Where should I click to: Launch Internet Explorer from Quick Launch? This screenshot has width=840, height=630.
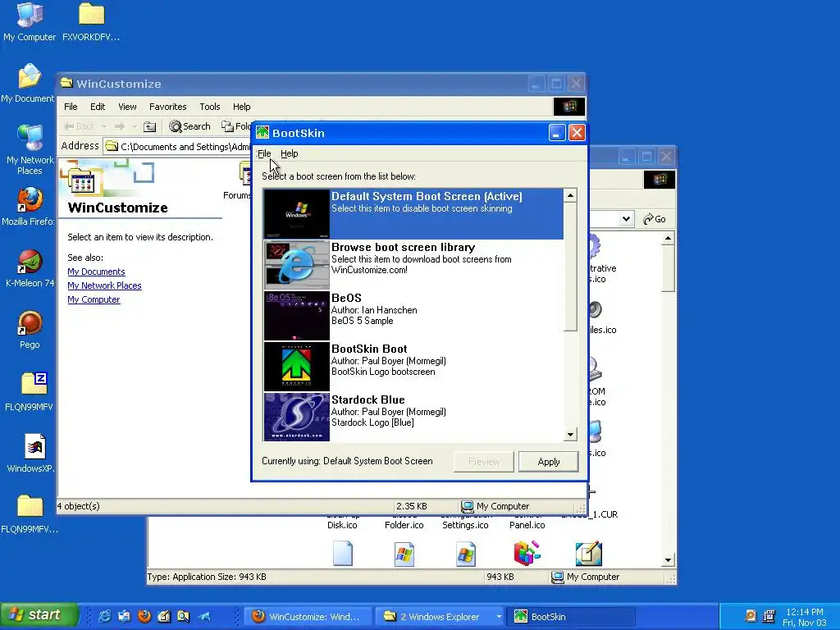pos(104,616)
